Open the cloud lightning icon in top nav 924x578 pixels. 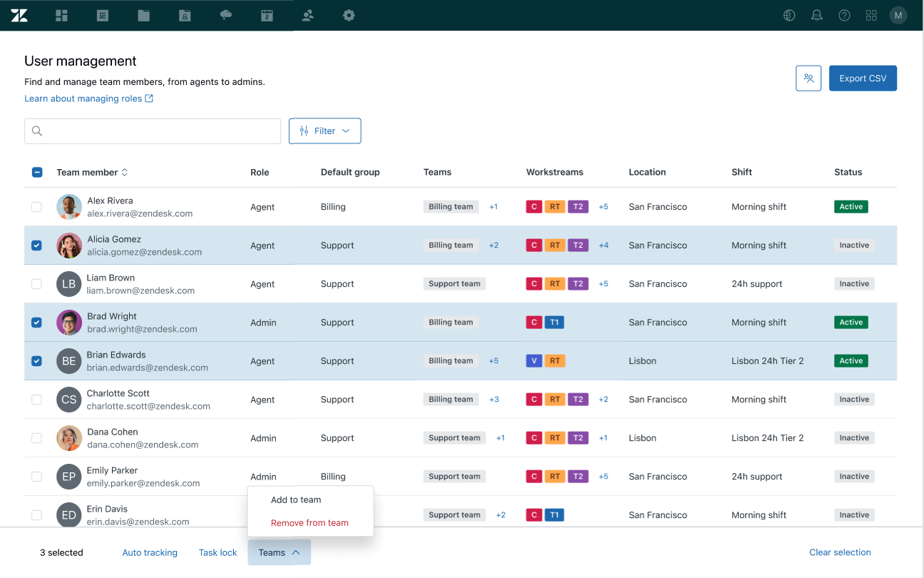point(226,15)
